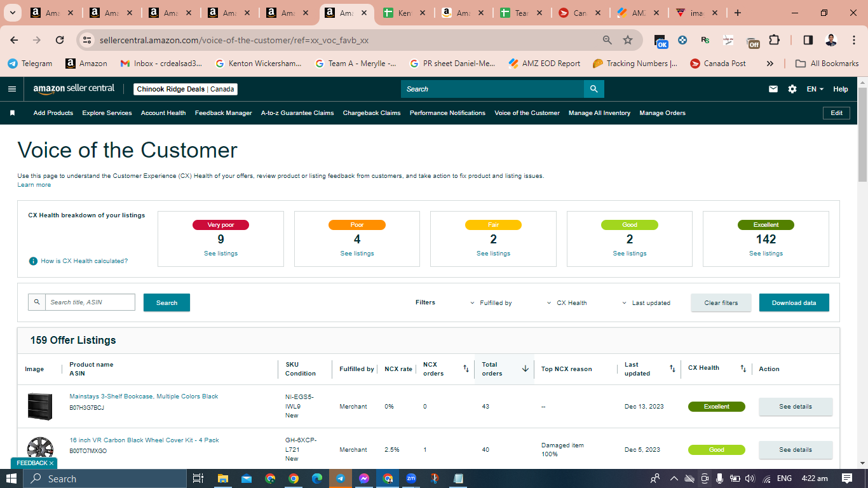Click the Download data button

[x=794, y=302]
